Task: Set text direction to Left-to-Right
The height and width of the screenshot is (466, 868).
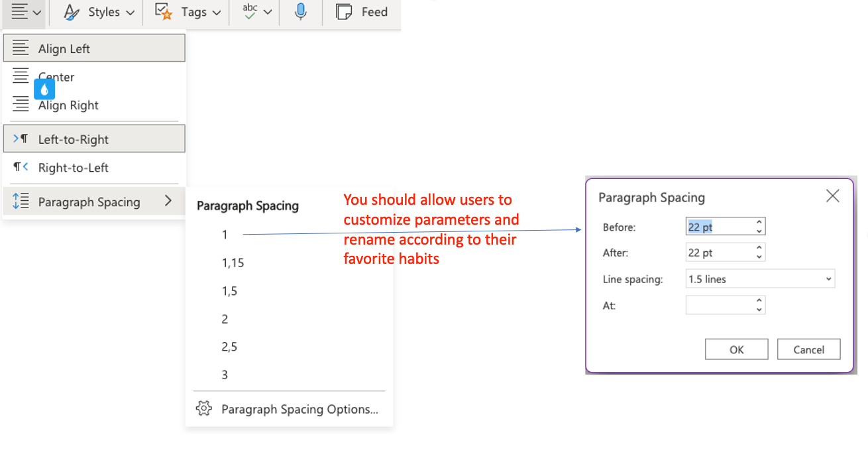Action: tap(94, 139)
